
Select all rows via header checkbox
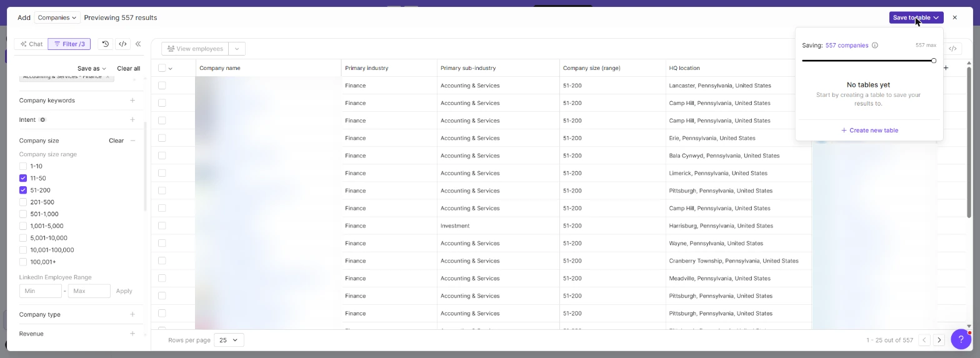[162, 68]
